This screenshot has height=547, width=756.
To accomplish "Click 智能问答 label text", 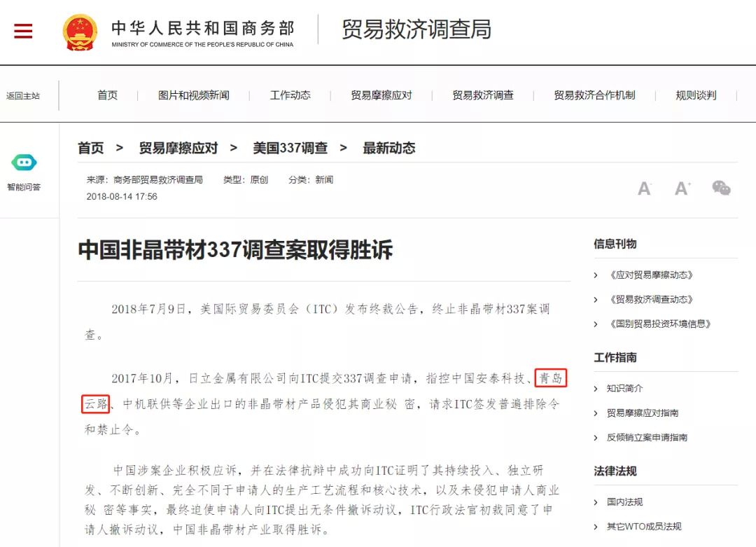I will 24,187.
